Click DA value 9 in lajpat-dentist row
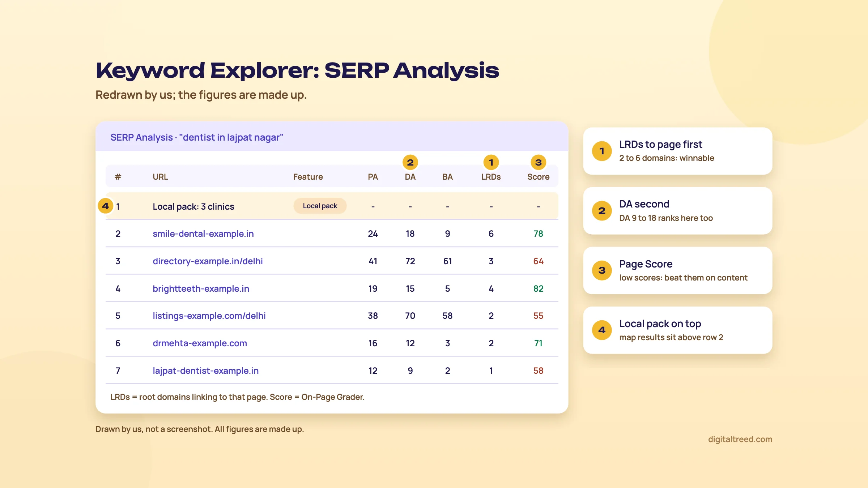The width and height of the screenshot is (868, 488). 410,371
